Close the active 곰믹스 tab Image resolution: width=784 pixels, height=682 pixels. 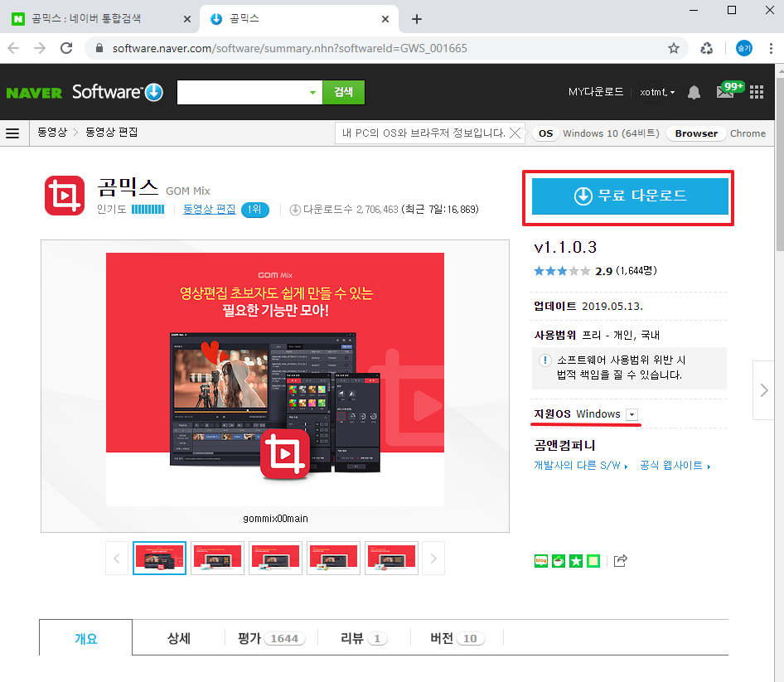[385, 19]
